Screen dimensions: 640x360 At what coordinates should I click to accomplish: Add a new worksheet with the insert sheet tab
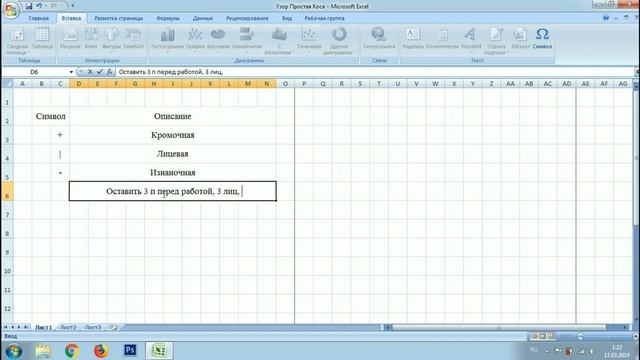pyautogui.click(x=114, y=327)
